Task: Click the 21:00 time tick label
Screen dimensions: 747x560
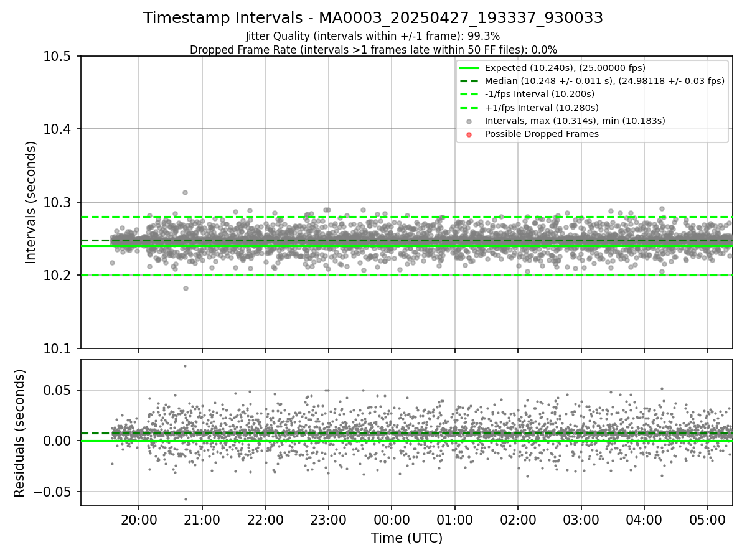Action: [x=202, y=520]
